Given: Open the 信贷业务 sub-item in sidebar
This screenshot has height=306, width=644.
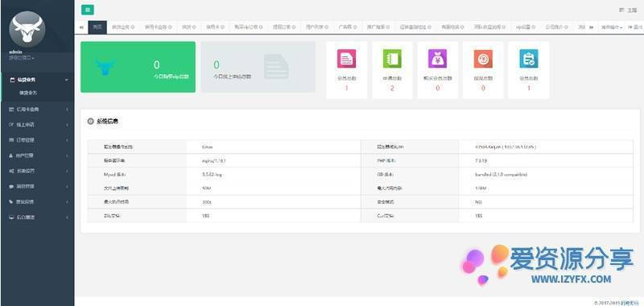Looking at the screenshot, I should coord(28,93).
